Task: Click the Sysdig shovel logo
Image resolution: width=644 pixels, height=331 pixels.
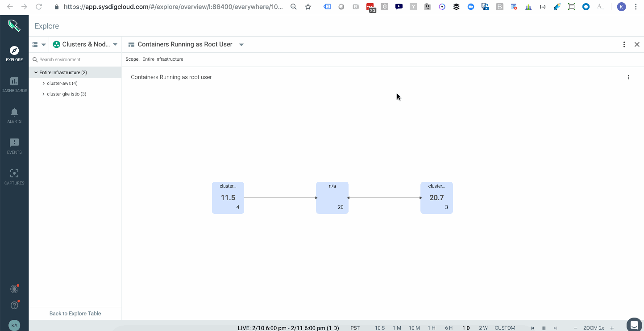Action: 14,25
